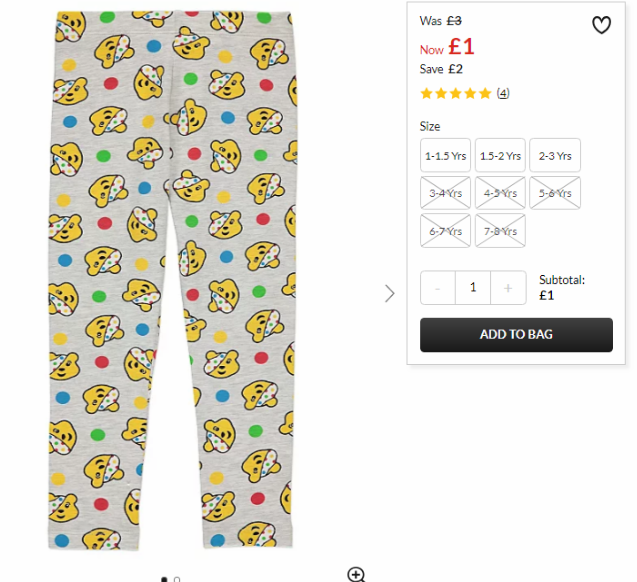Choose the unavailable 5-6 Yrs size
The image size is (637, 582).
pyautogui.click(x=555, y=193)
